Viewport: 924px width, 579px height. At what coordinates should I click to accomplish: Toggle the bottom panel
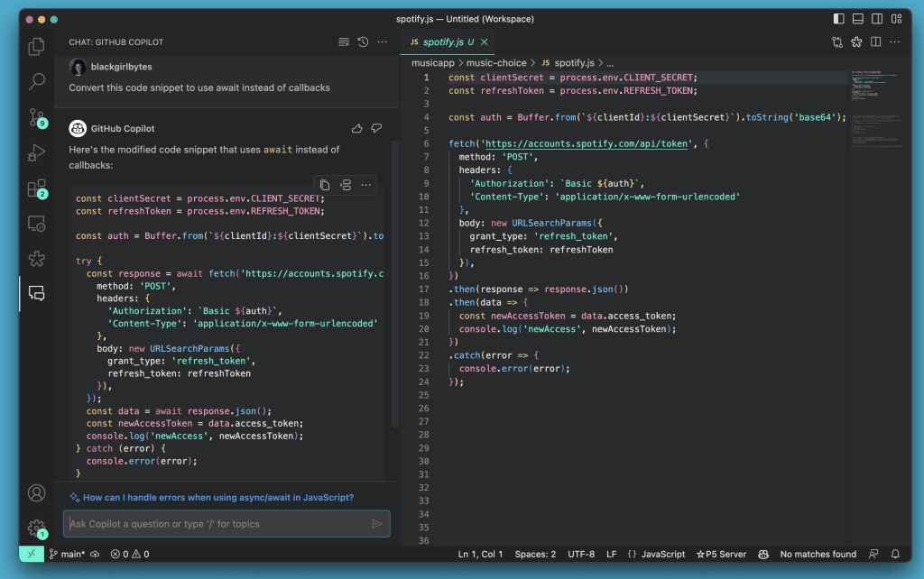pos(858,19)
